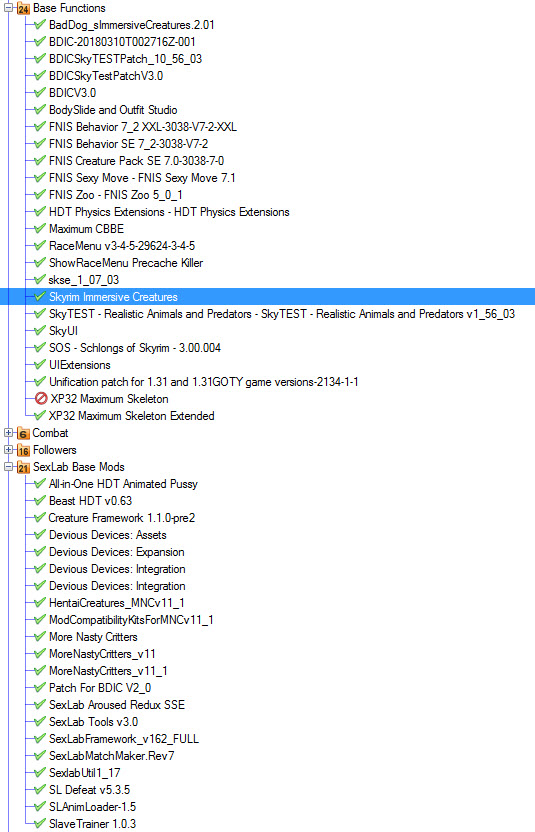This screenshot has width=535, height=832.
Task: Select FNIS Creature Pack SE 7.0-3038-7-0
Action: [136, 161]
